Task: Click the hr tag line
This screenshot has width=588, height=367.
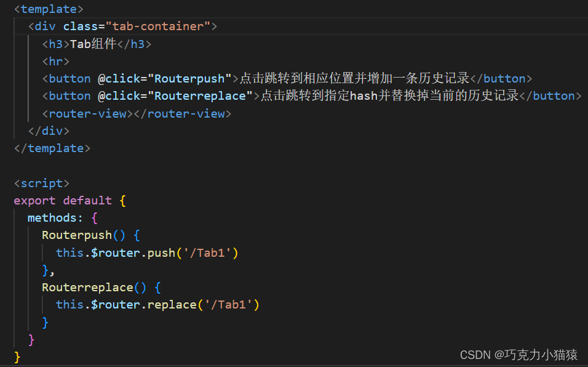Action: [56, 61]
